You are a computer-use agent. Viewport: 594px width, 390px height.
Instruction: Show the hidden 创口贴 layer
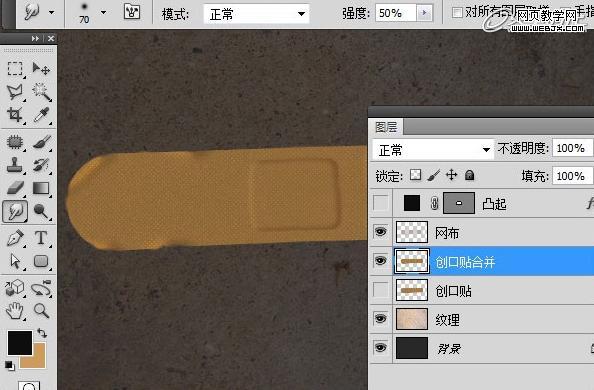click(381, 290)
